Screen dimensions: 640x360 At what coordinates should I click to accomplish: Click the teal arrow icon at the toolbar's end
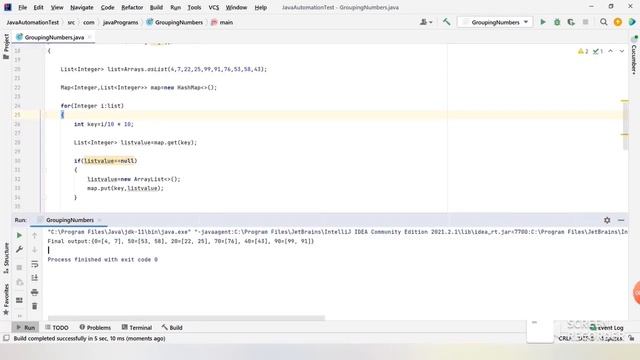[x=632, y=22]
